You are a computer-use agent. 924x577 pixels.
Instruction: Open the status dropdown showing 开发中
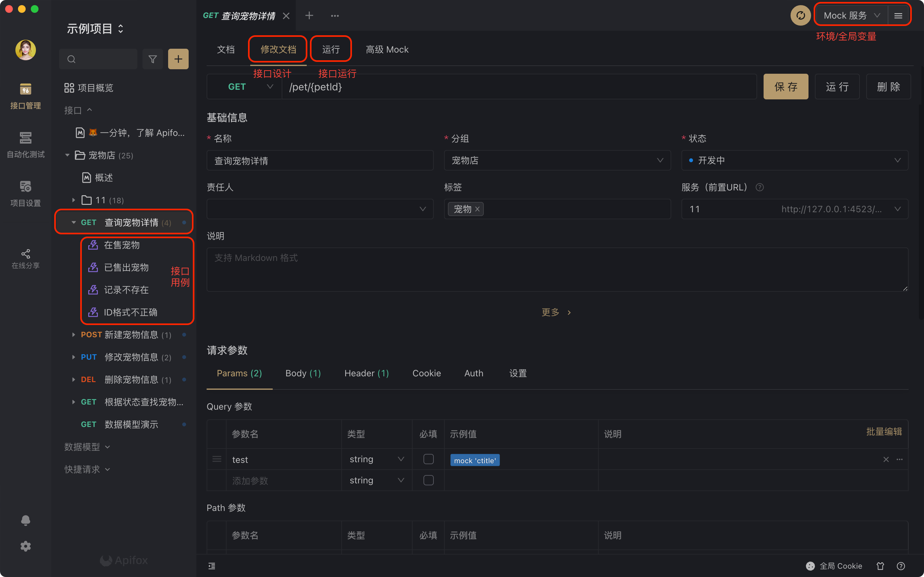coord(794,160)
